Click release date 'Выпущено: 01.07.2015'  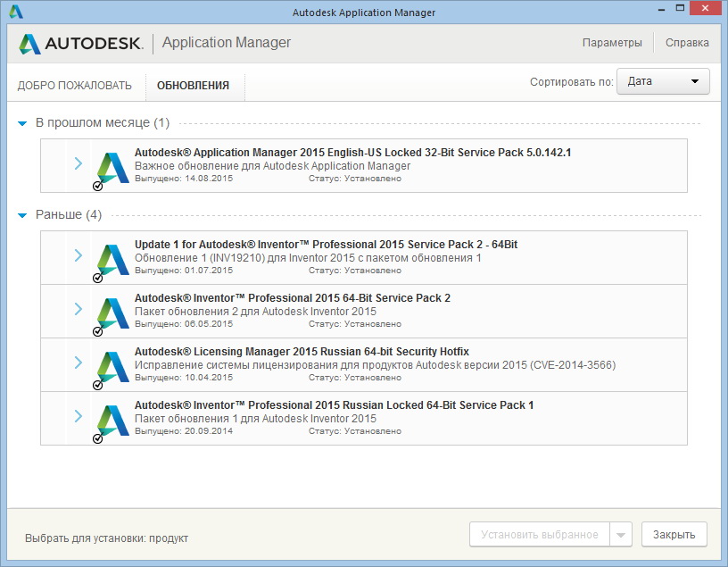click(x=184, y=271)
